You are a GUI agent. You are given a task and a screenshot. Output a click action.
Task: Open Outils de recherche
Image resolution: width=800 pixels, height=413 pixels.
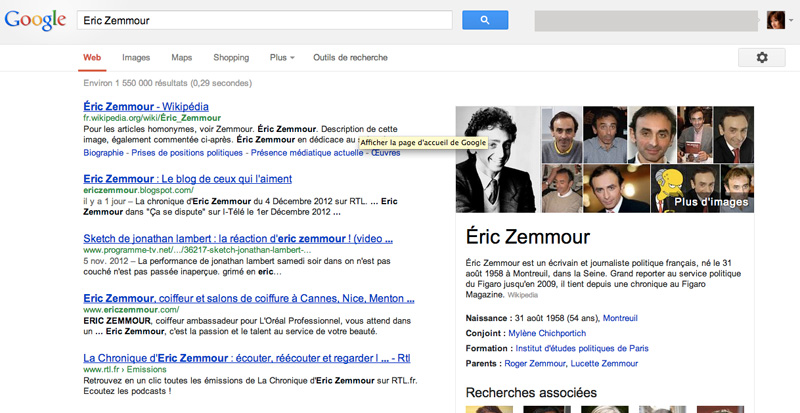(351, 58)
